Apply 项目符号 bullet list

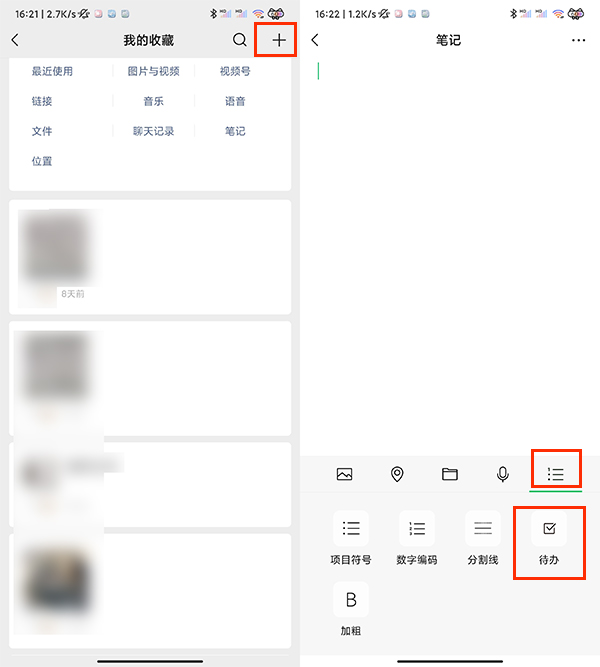351,539
